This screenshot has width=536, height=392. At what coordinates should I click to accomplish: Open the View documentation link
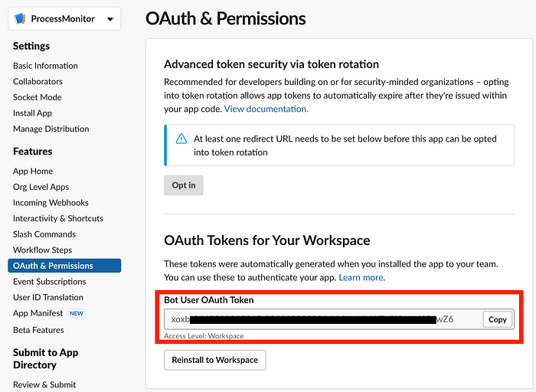coord(266,109)
